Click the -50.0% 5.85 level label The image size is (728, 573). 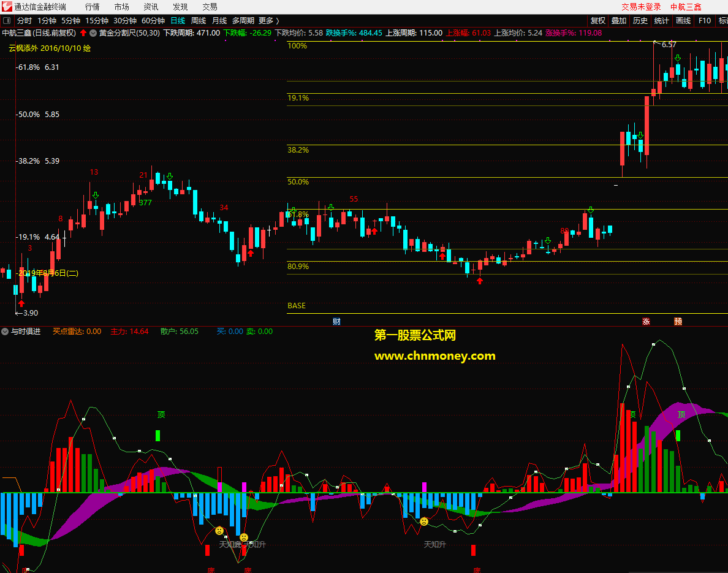pyautogui.click(x=37, y=115)
